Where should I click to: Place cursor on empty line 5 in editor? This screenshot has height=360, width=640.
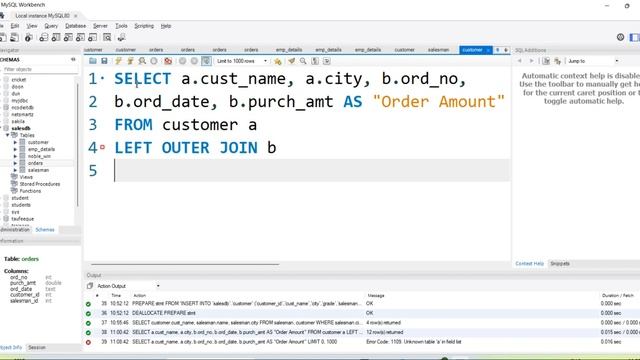tap(312, 170)
